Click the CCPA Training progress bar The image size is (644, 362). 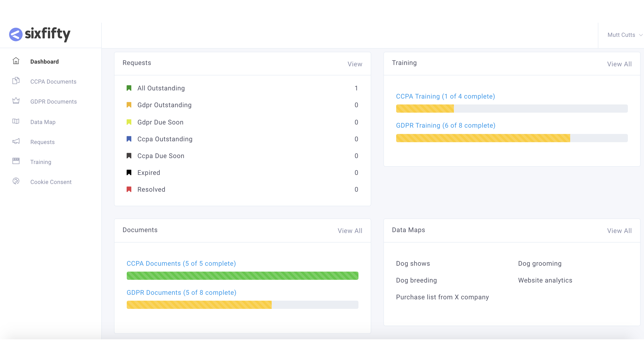[512, 109]
